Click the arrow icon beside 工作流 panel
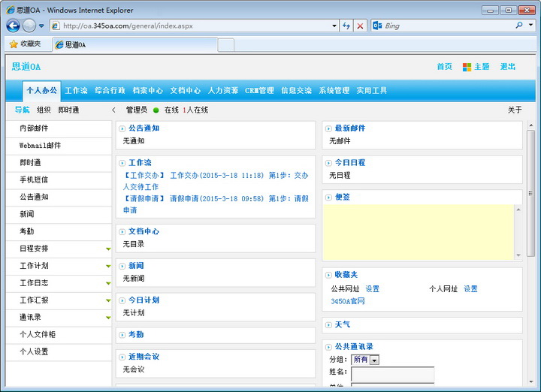541x392 pixels. (122, 163)
